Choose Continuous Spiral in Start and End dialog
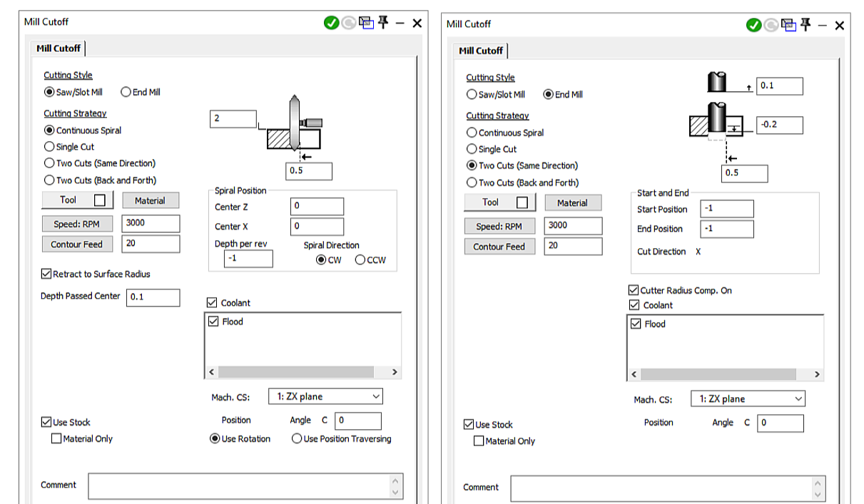The height and width of the screenshot is (504, 864). [505, 133]
